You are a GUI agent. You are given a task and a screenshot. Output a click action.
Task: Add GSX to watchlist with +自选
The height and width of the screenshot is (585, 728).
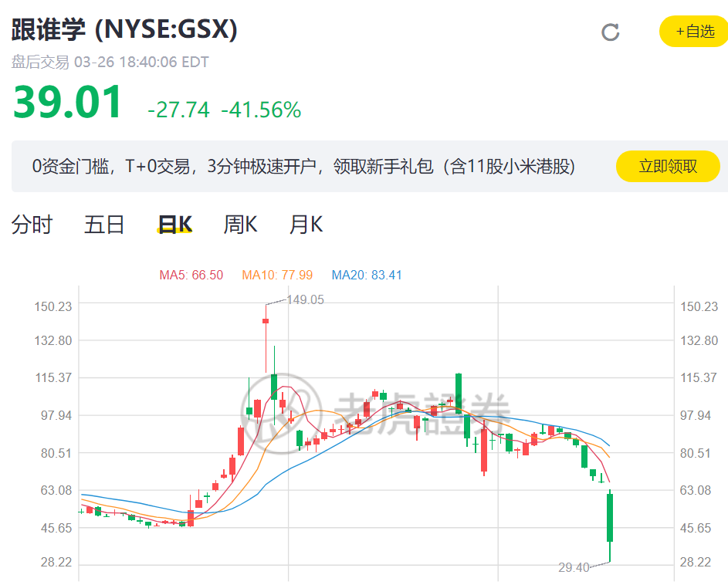[693, 31]
